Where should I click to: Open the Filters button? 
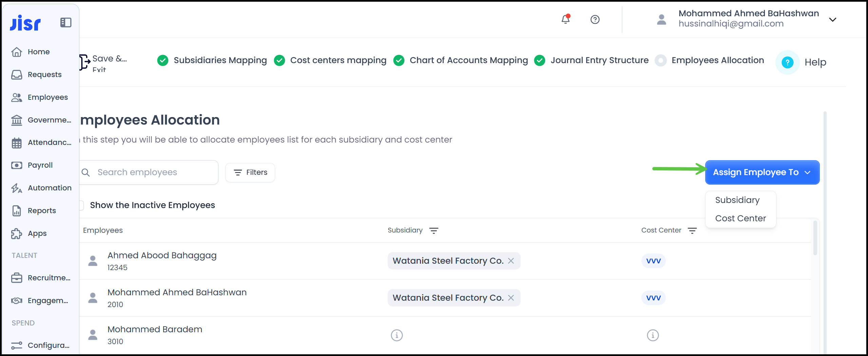pyautogui.click(x=250, y=172)
